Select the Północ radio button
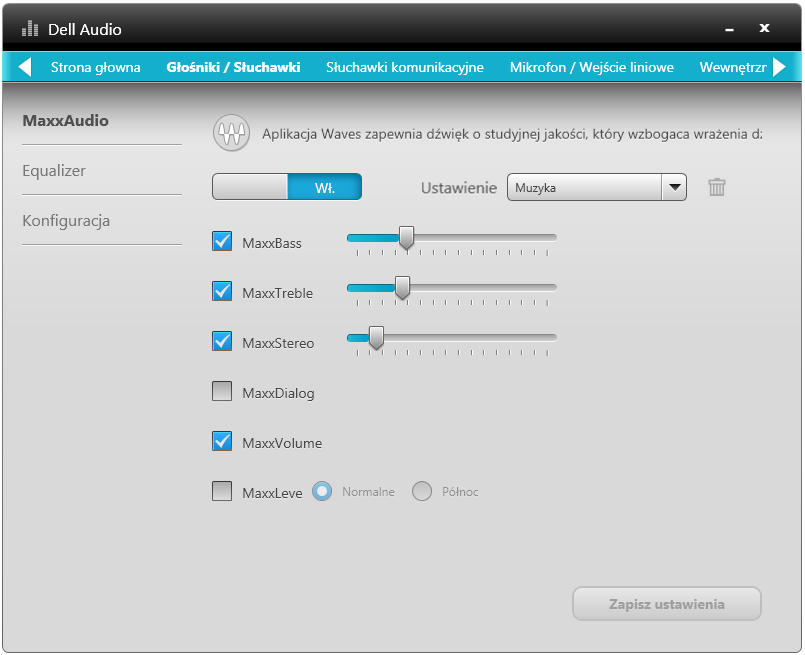Screen dimensions: 805x655 tap(422, 491)
